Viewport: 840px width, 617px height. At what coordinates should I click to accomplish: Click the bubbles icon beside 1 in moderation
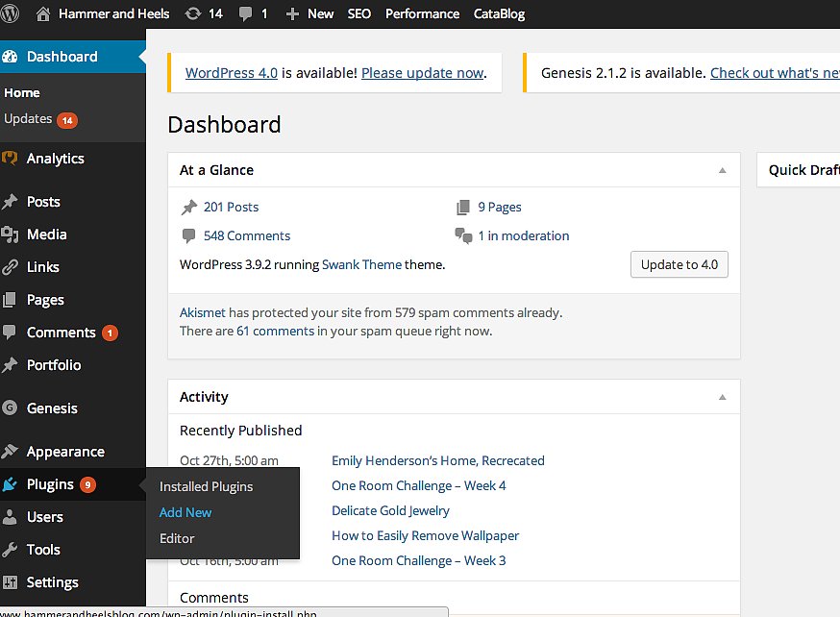click(x=463, y=235)
